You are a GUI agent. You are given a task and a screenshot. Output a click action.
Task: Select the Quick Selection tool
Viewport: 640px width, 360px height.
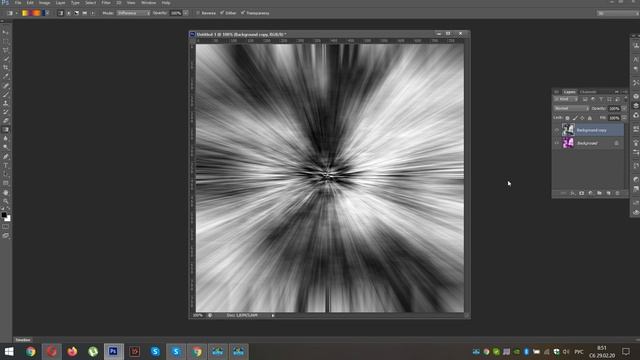5,59
